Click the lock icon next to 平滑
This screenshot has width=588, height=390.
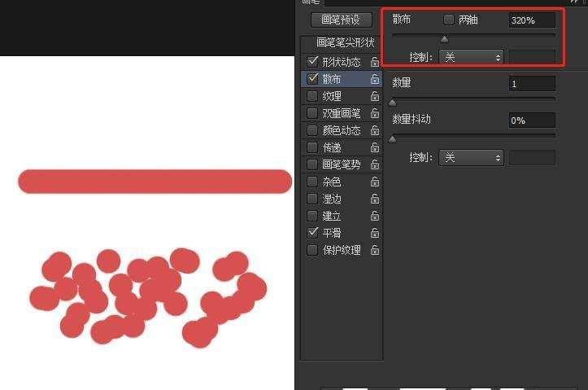[x=375, y=233]
